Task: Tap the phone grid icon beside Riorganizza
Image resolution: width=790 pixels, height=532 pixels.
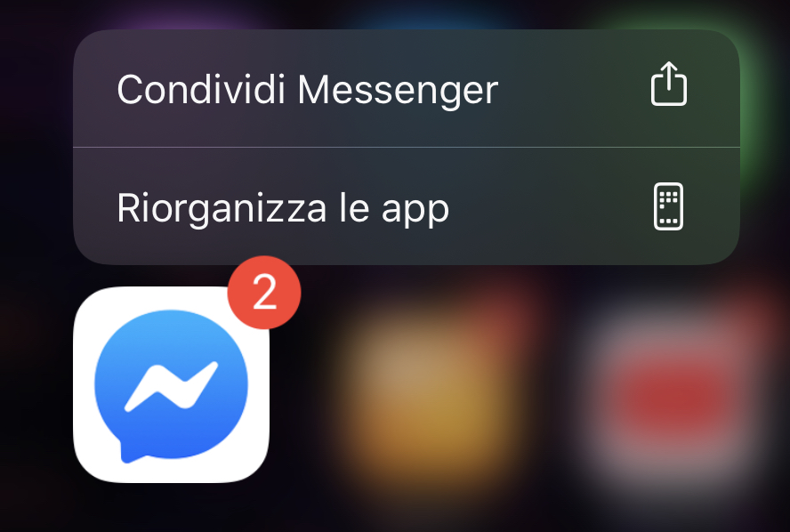Action: (x=669, y=206)
